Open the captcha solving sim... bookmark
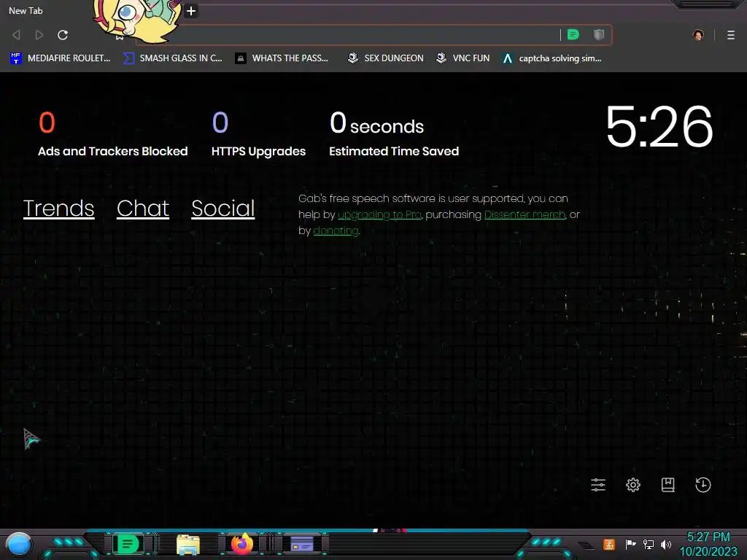Viewport: 747px width, 560px height. (x=552, y=58)
